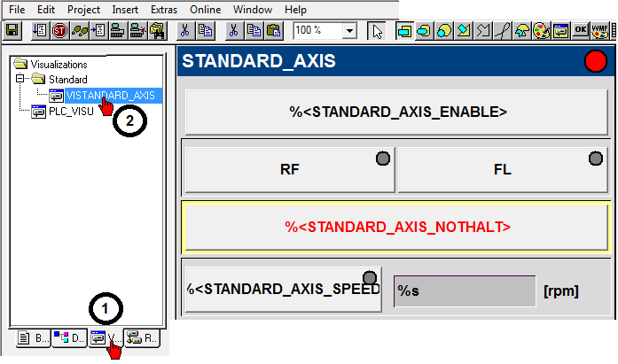Select the WMF file element tool

(600, 31)
